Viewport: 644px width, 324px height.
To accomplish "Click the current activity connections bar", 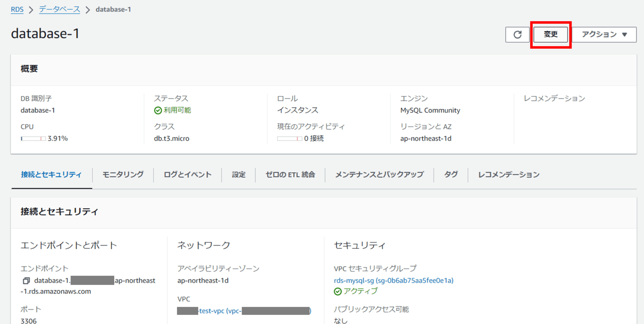I will pyautogui.click(x=289, y=139).
